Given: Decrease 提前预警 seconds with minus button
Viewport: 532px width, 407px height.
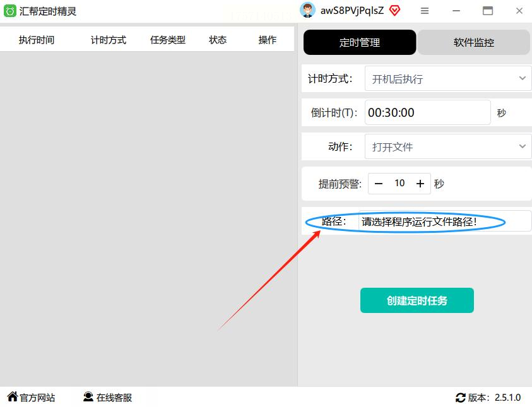Looking at the screenshot, I should point(379,184).
